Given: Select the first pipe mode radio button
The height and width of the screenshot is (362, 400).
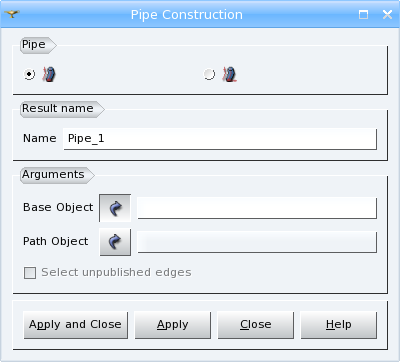Looking at the screenshot, I should coord(29,74).
